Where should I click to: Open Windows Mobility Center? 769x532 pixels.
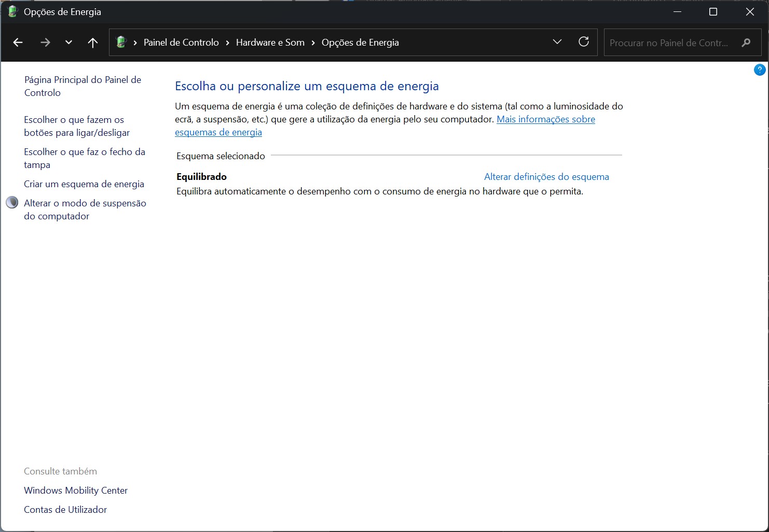point(75,490)
